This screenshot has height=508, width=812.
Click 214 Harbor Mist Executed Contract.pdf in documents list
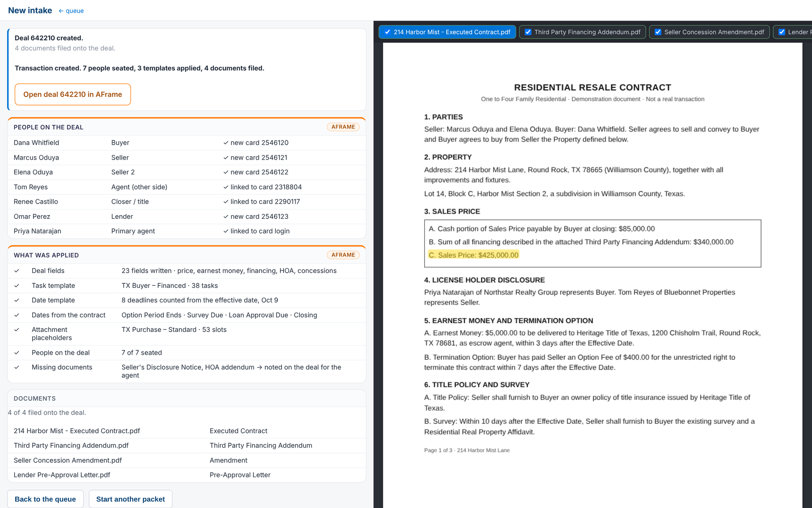[x=77, y=431]
